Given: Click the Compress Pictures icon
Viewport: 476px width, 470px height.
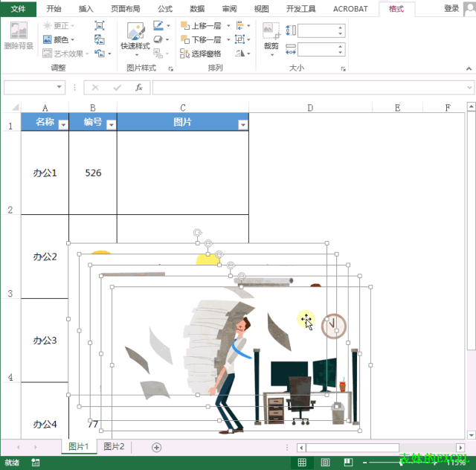Looking at the screenshot, I should 100,26.
